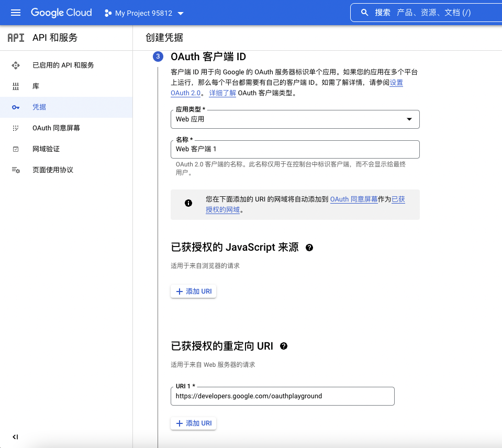Click help icon next to 重定向 URI

click(284, 346)
